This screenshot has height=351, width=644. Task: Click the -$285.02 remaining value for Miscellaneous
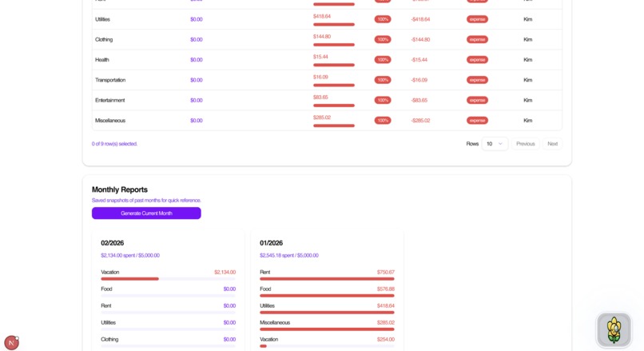point(420,121)
